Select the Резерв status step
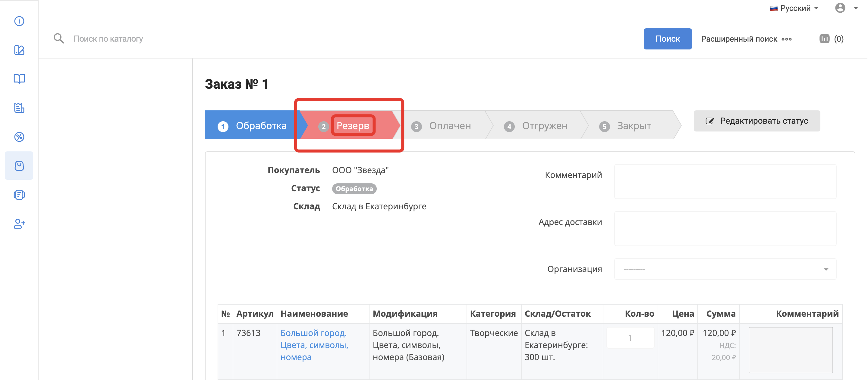868x380 pixels. 352,125
